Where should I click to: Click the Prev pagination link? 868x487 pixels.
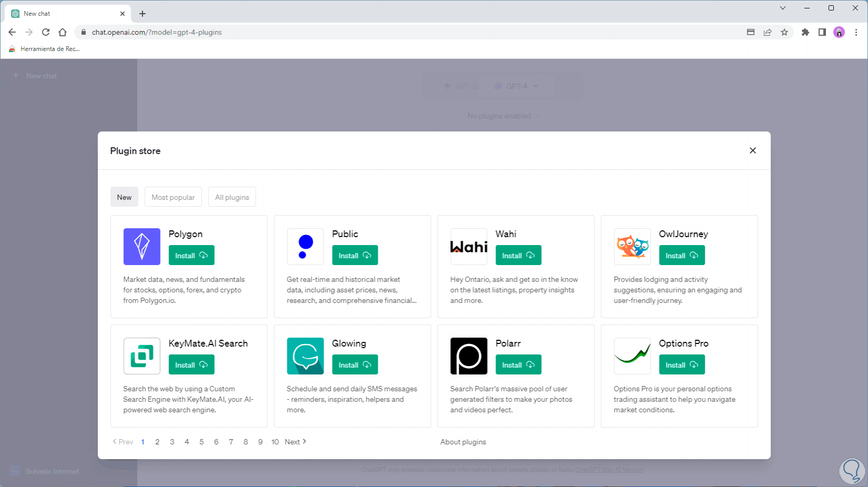click(x=123, y=442)
